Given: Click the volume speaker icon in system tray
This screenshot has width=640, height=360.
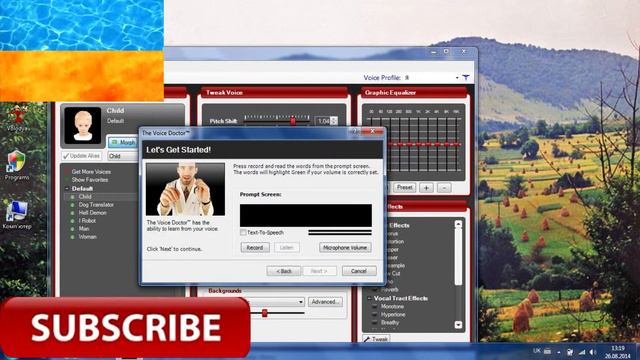Looking at the screenshot, I should [x=593, y=352].
